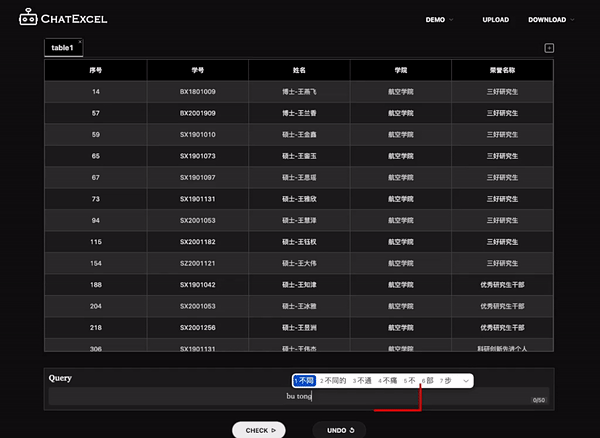Screen dimensions: 600x438
Task: Click the 0/50 character counter
Action: [x=539, y=400]
